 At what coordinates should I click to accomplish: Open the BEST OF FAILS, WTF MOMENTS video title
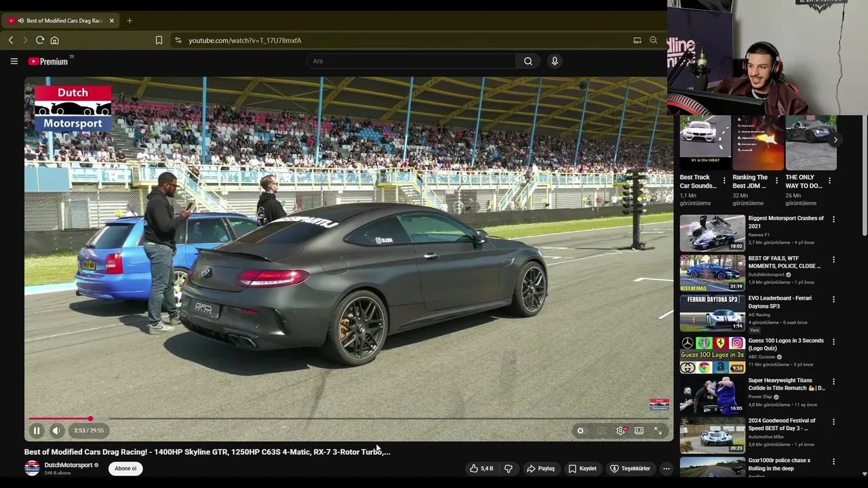[x=784, y=262]
